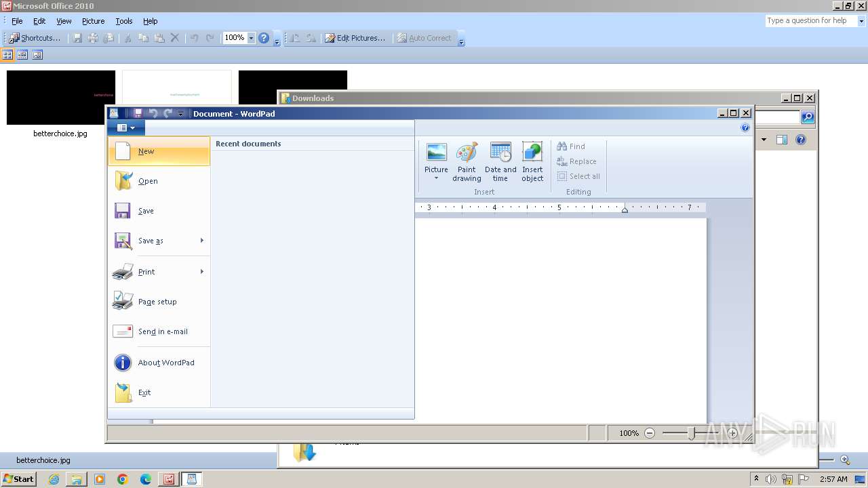Screen dimensions: 868x488
Task: Click New in the WordPad menu
Action: [159, 151]
